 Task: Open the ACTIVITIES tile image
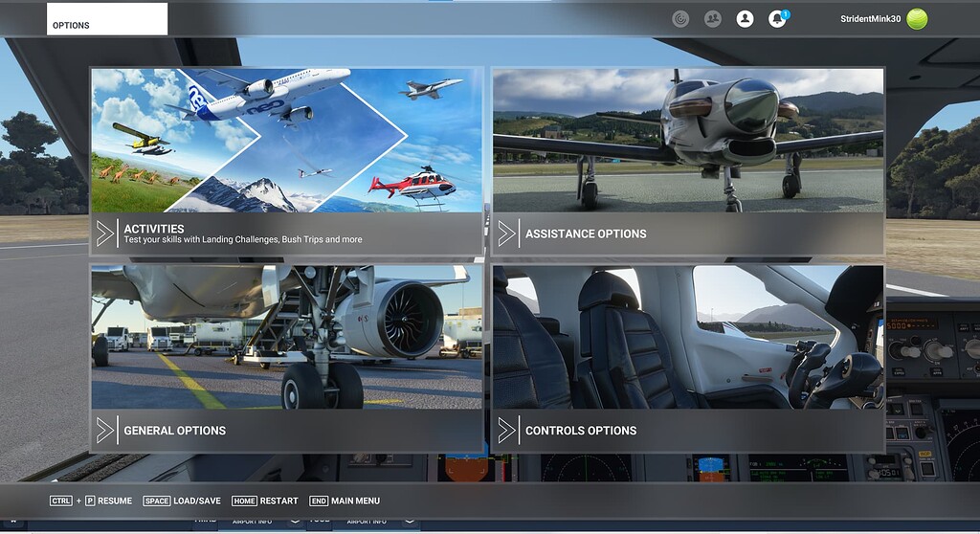click(x=287, y=140)
